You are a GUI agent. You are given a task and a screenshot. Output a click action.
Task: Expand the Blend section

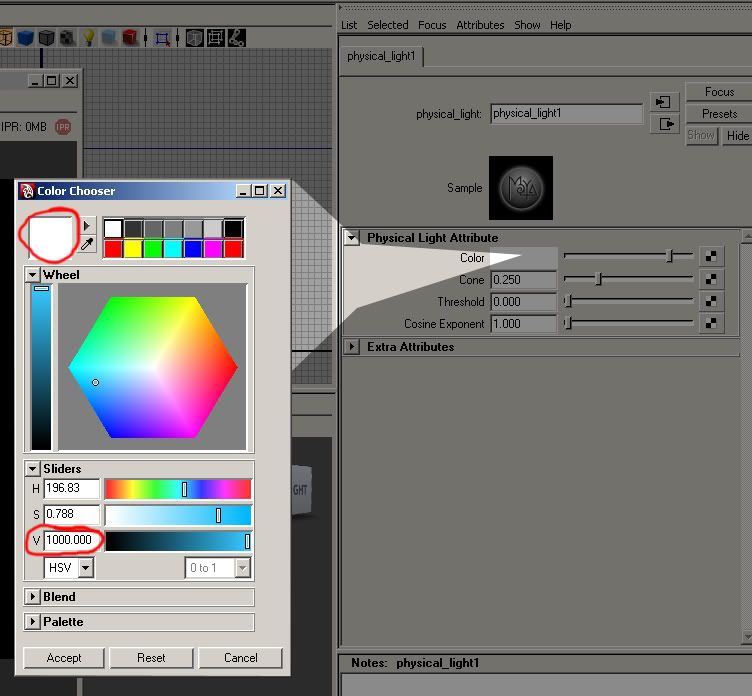[33, 597]
